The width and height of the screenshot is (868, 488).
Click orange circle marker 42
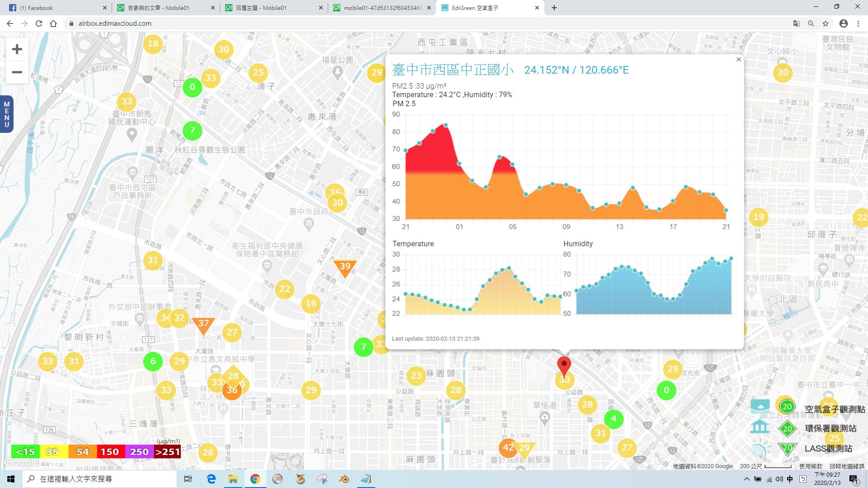coord(508,447)
